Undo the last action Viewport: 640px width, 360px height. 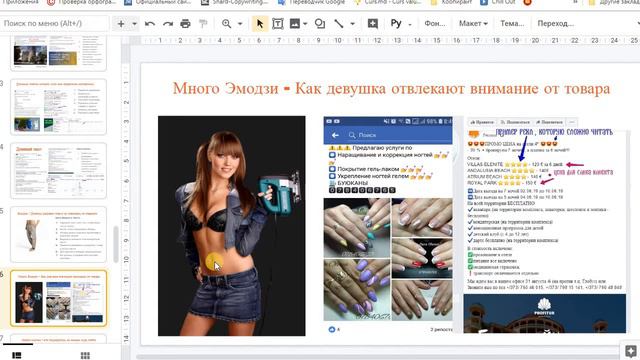click(x=150, y=24)
